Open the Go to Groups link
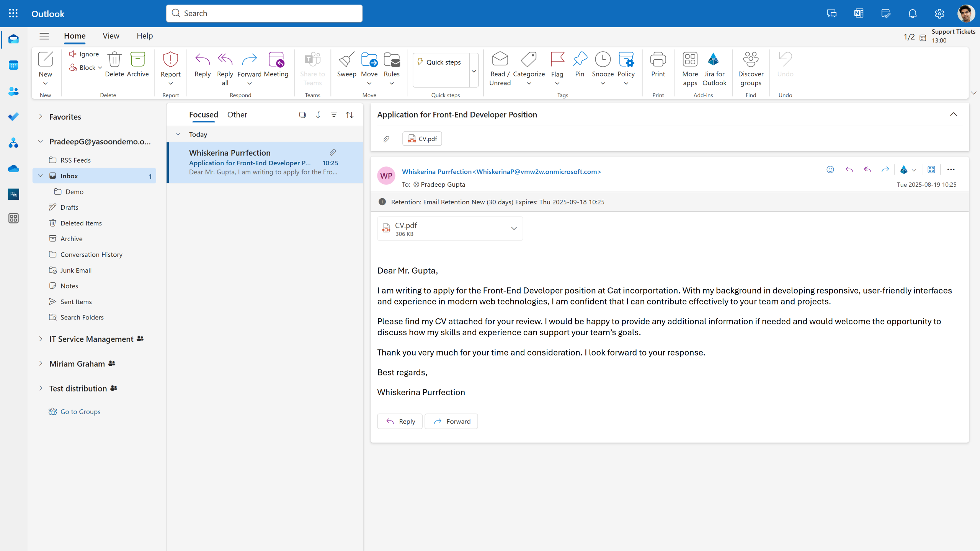This screenshot has height=551, width=980. (80, 412)
